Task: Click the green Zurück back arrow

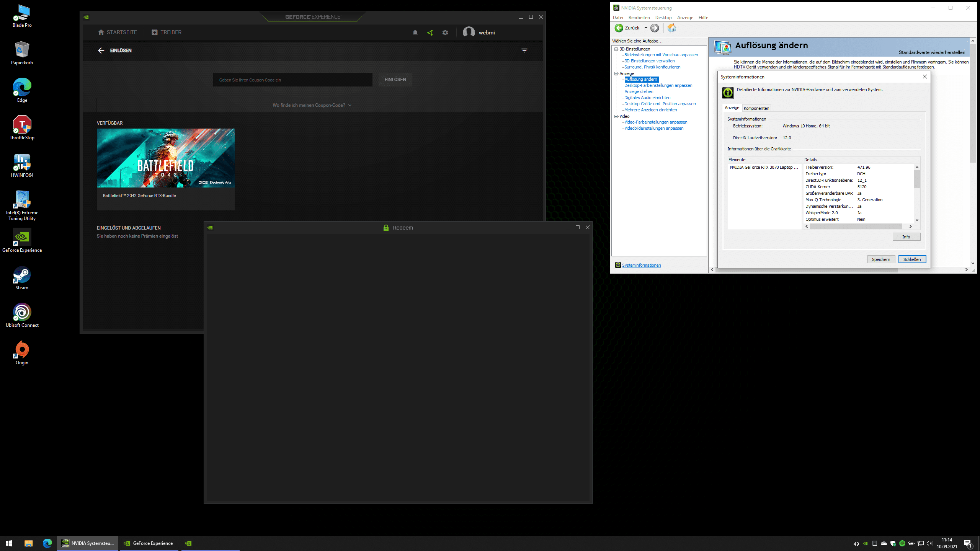Action: coord(619,28)
